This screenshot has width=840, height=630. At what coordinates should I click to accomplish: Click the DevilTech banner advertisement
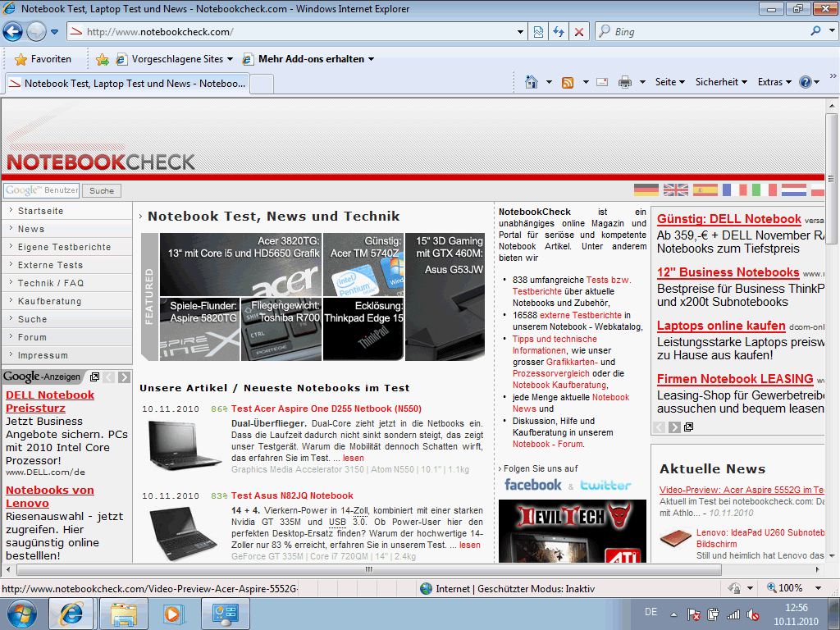coord(572,531)
